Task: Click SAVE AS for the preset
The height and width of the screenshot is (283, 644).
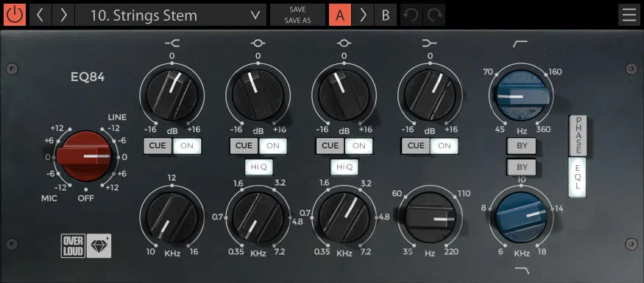Action: [x=297, y=21]
